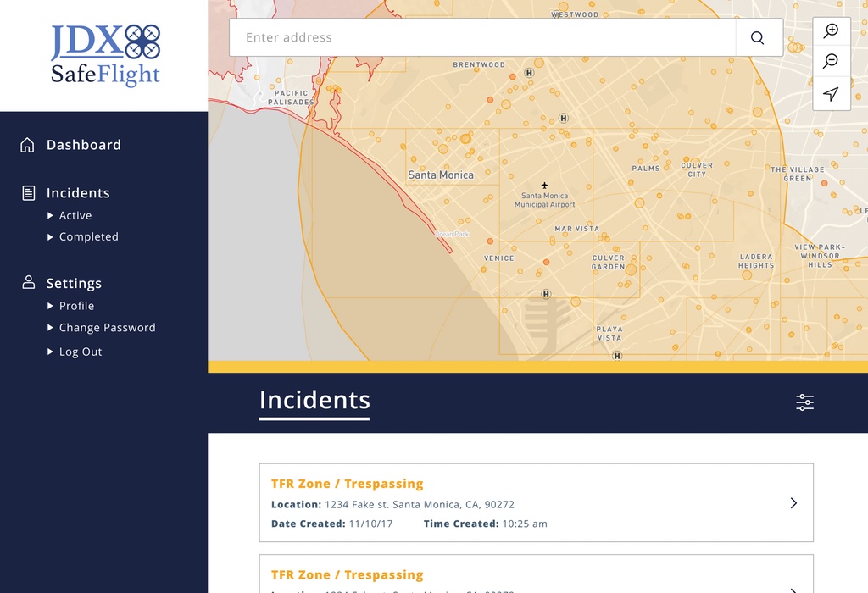Click the Dashboard home icon

27,145
